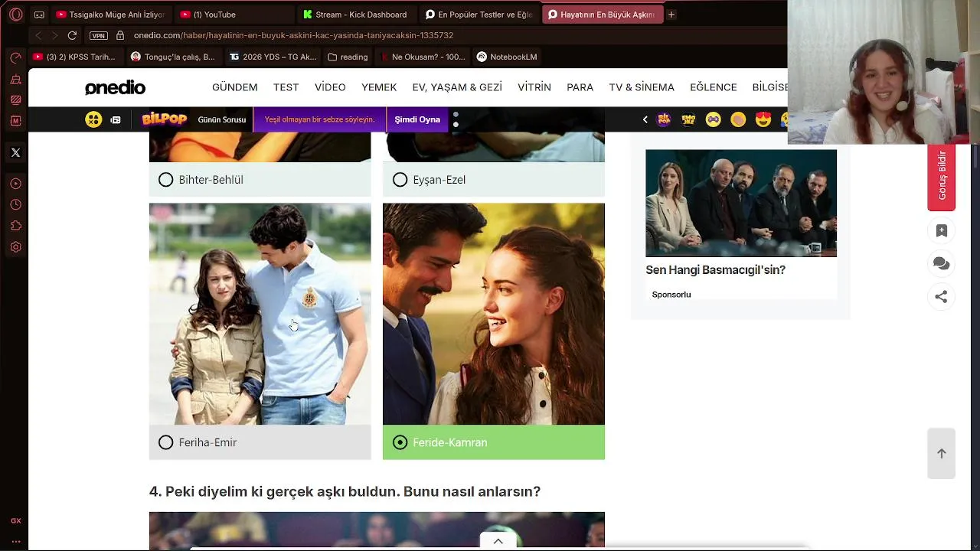Open 2026 YDS – TG bookmark

[x=273, y=57]
